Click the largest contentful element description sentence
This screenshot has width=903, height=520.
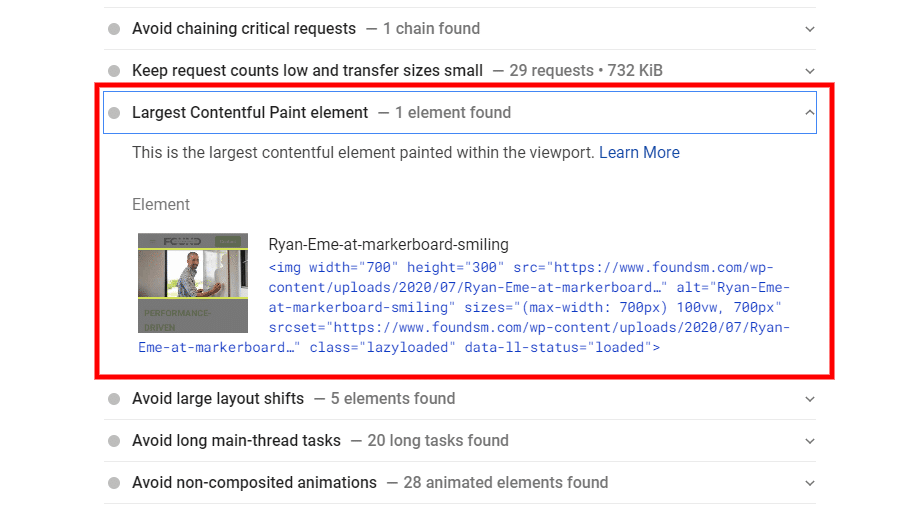[363, 153]
